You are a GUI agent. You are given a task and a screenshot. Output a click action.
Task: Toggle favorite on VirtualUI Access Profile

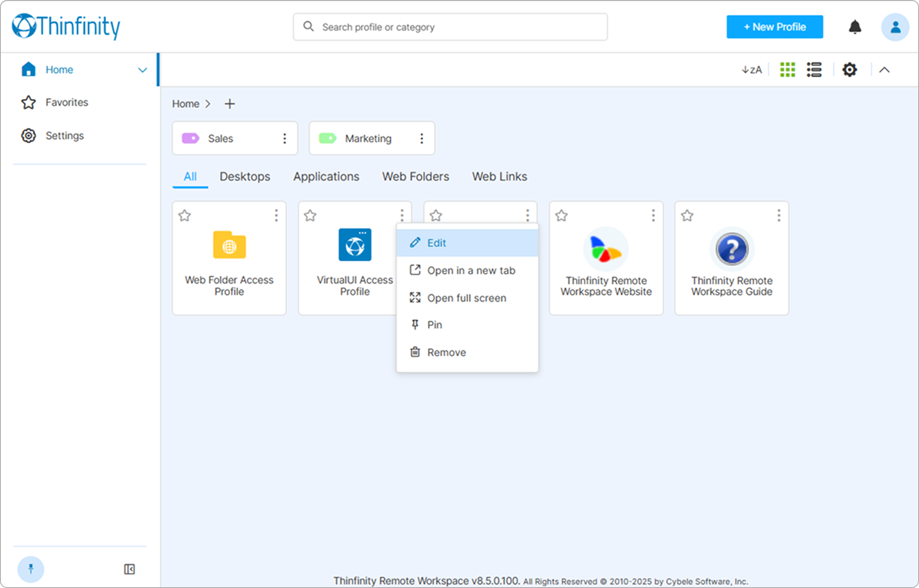(310, 215)
